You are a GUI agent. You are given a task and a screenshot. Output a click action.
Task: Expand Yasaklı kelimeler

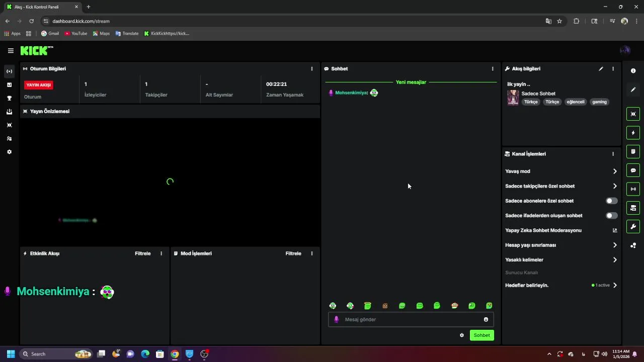point(561,260)
